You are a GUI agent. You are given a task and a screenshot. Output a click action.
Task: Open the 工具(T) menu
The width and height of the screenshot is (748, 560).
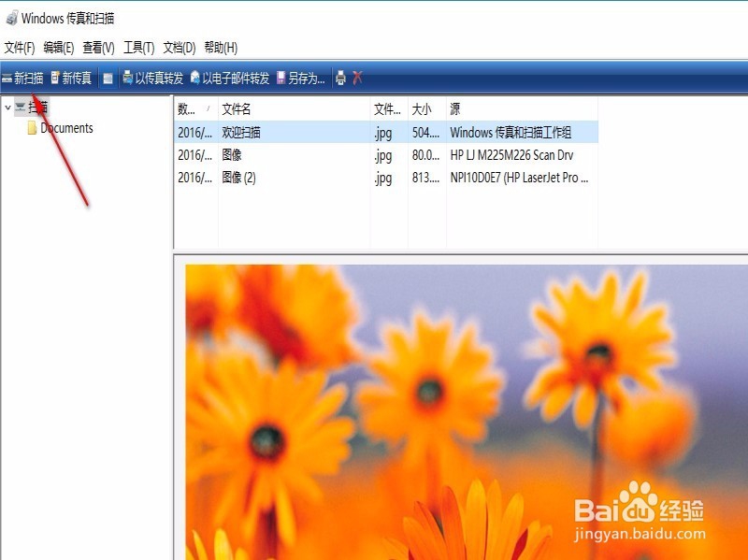tap(138, 48)
